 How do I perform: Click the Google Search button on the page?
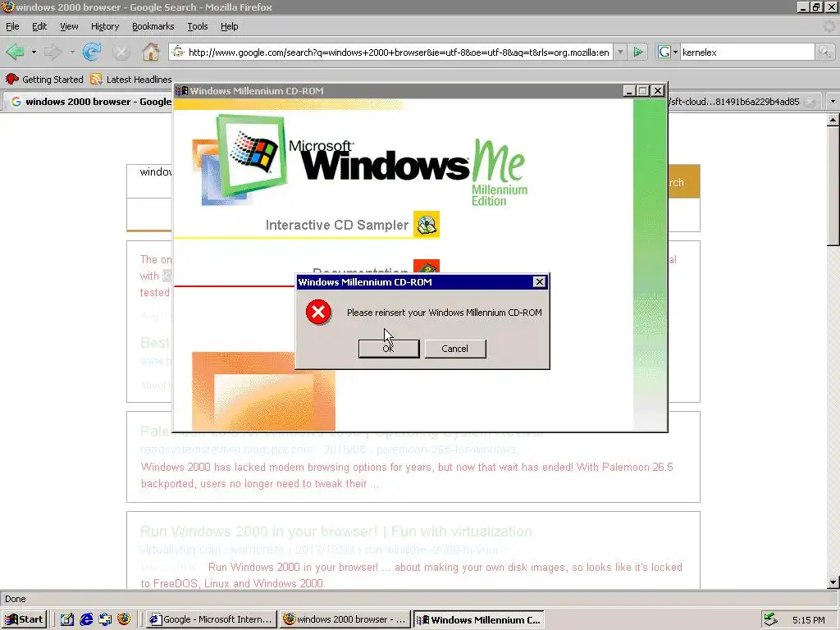point(684,182)
